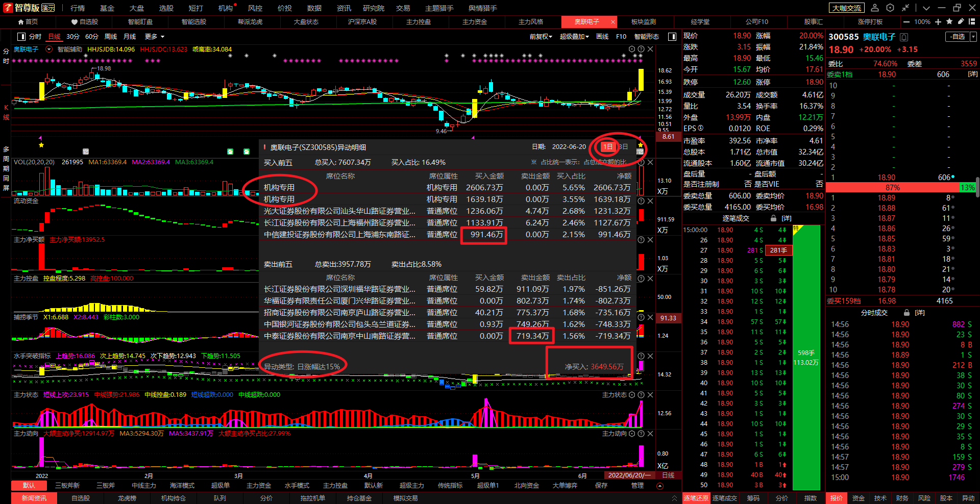Open 自选股 tab with heart icon
The image size is (980, 504).
pyautogui.click(x=84, y=22)
